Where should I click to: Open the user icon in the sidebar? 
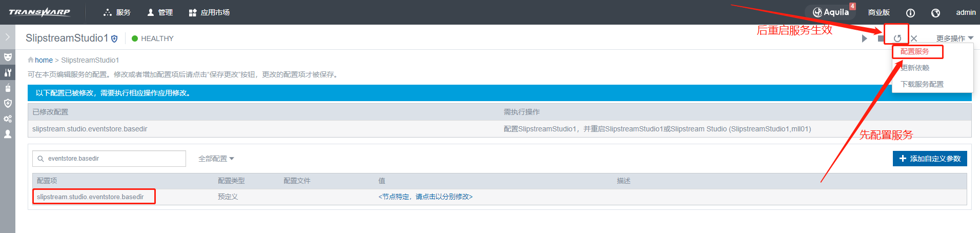tap(8, 134)
